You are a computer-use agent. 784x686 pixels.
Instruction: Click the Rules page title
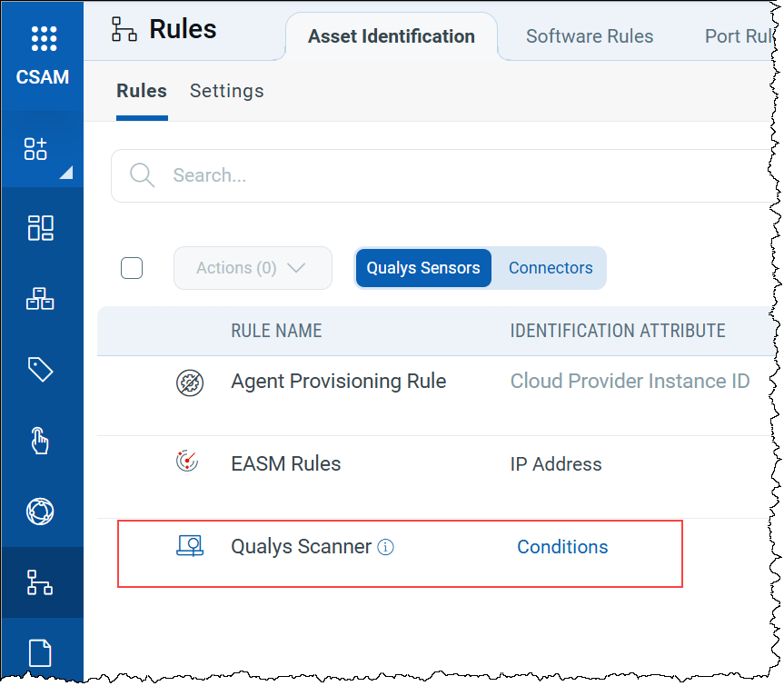[183, 29]
